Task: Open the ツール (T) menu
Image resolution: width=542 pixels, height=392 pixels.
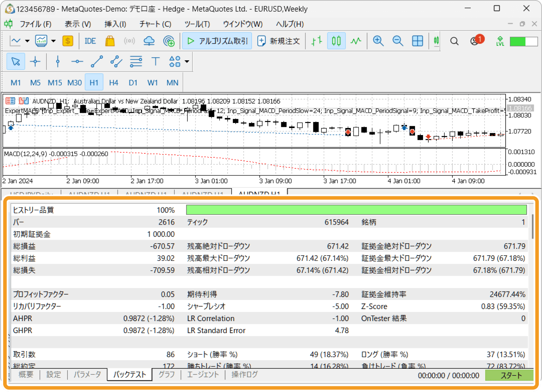Action: tap(197, 24)
